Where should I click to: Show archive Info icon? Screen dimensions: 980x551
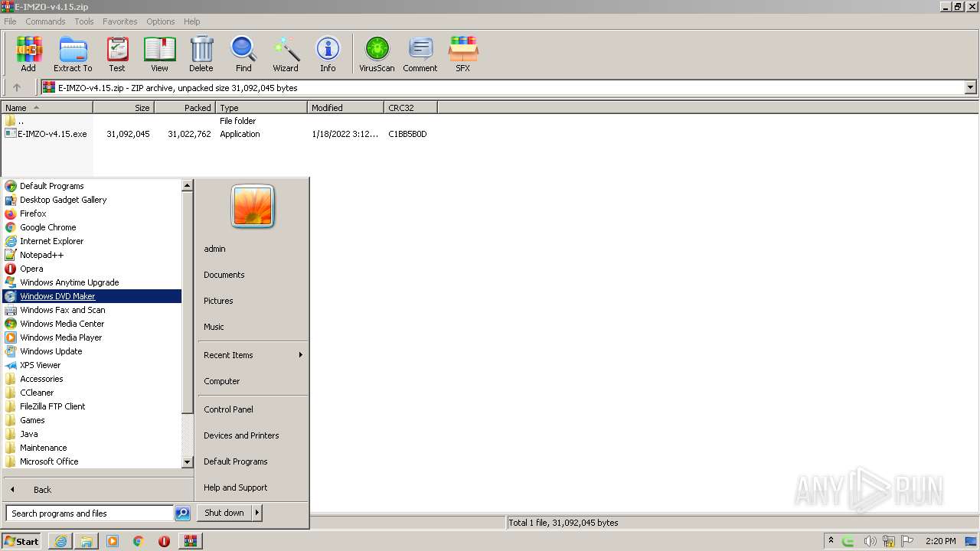328,54
